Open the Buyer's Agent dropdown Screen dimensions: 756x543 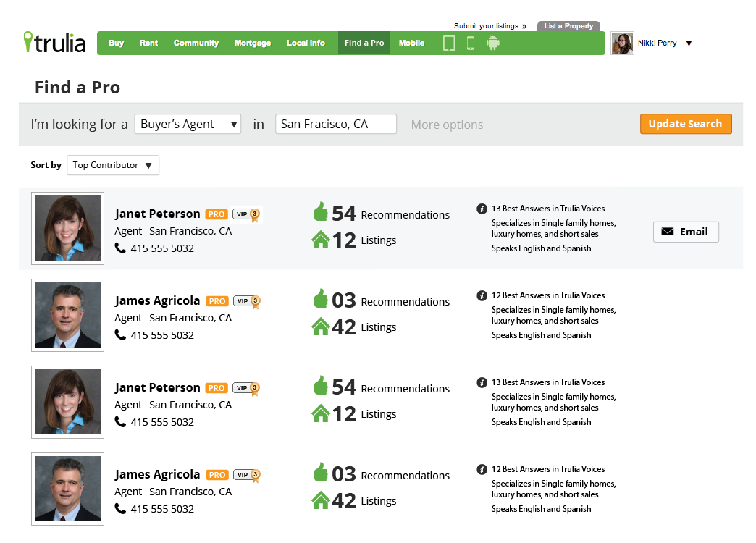coord(188,124)
